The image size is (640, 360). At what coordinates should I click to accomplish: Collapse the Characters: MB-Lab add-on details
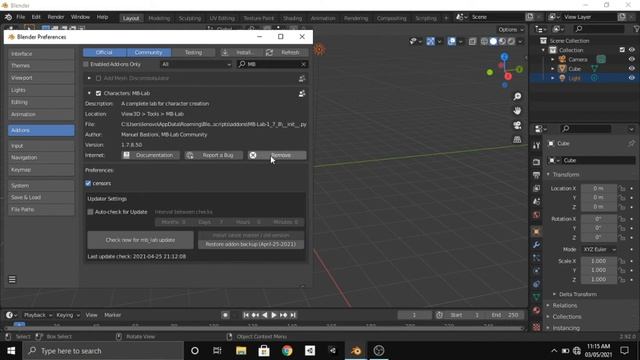tap(89, 93)
